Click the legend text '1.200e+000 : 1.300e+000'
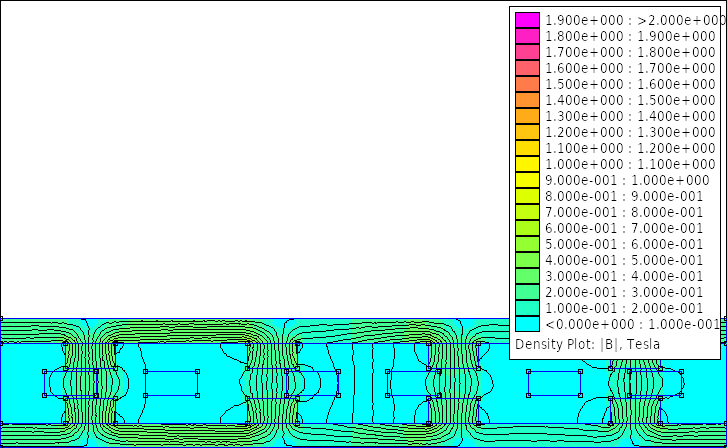 [x=631, y=132]
